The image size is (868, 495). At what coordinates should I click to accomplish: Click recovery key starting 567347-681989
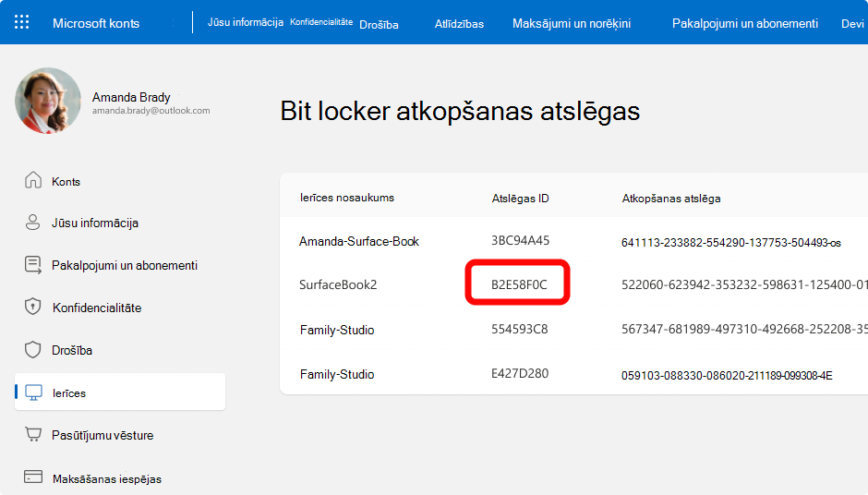pyautogui.click(x=744, y=329)
